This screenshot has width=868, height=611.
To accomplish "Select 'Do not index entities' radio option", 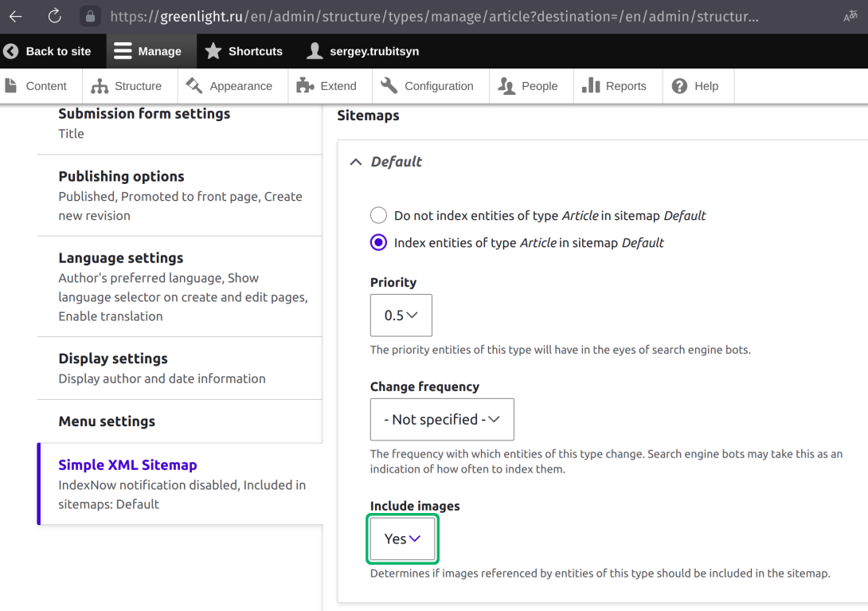I will pyautogui.click(x=378, y=214).
